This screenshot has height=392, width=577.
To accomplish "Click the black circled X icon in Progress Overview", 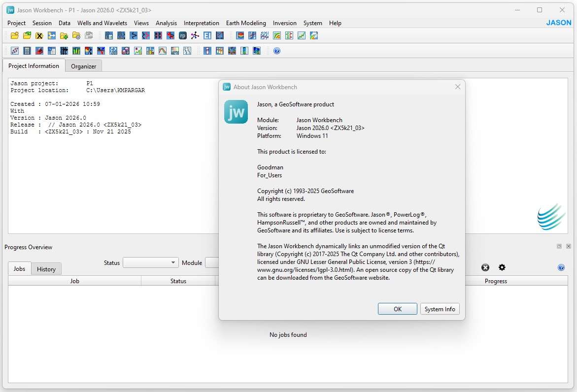I will (485, 267).
